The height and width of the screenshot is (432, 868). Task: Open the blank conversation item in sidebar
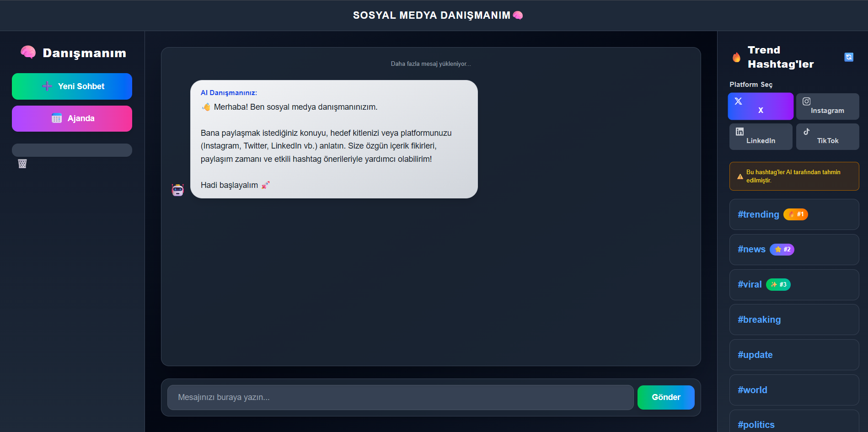click(72, 150)
